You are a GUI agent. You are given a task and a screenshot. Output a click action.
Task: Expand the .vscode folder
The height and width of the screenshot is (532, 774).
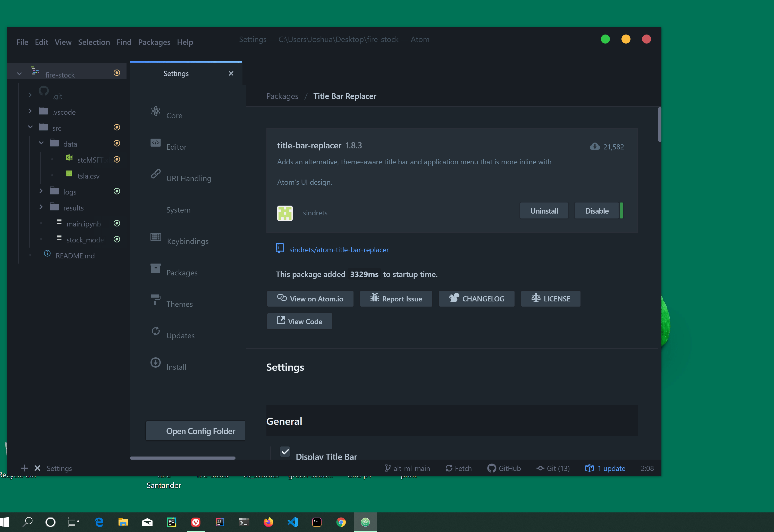(30, 111)
